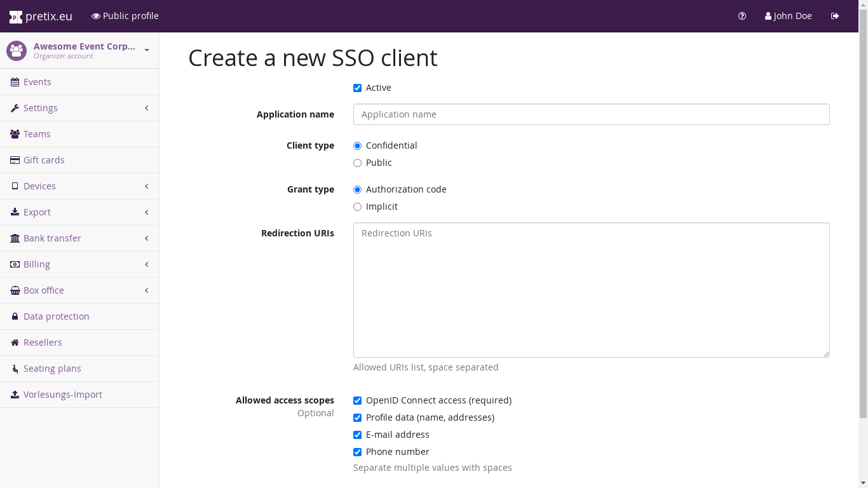Click the calendar icon next to Events
The height and width of the screenshot is (488, 868).
point(15,82)
